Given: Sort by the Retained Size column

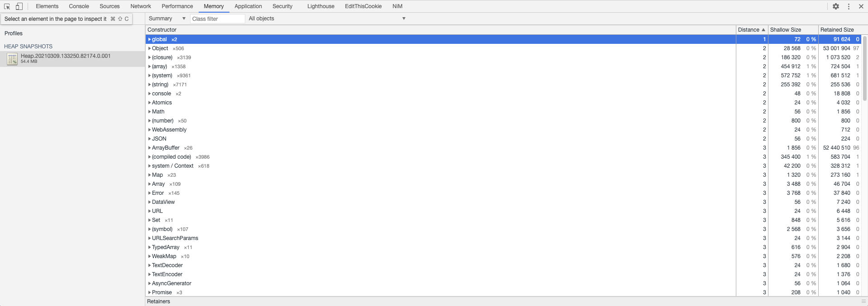Looking at the screenshot, I should 837,30.
